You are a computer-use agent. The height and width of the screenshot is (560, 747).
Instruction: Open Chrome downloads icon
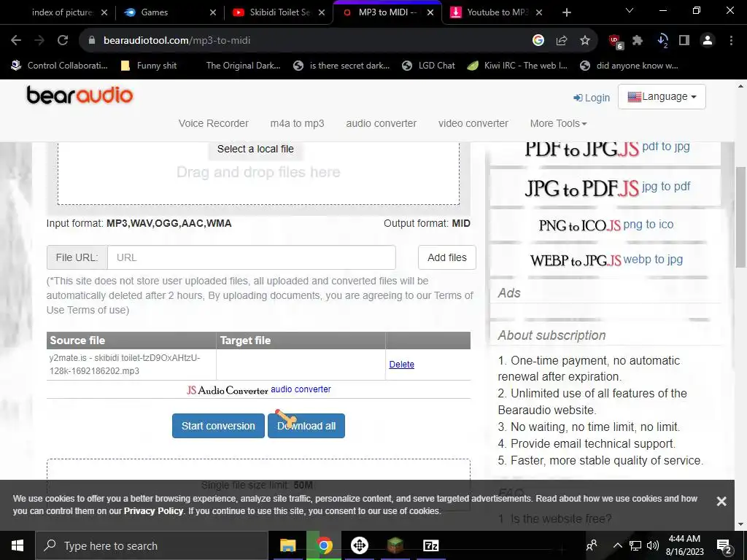(x=662, y=41)
